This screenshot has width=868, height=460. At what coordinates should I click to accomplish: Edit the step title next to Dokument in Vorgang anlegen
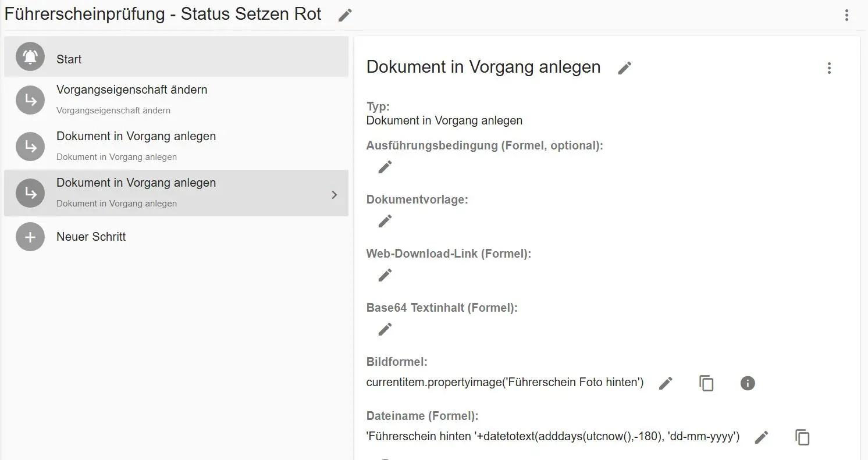tap(624, 68)
